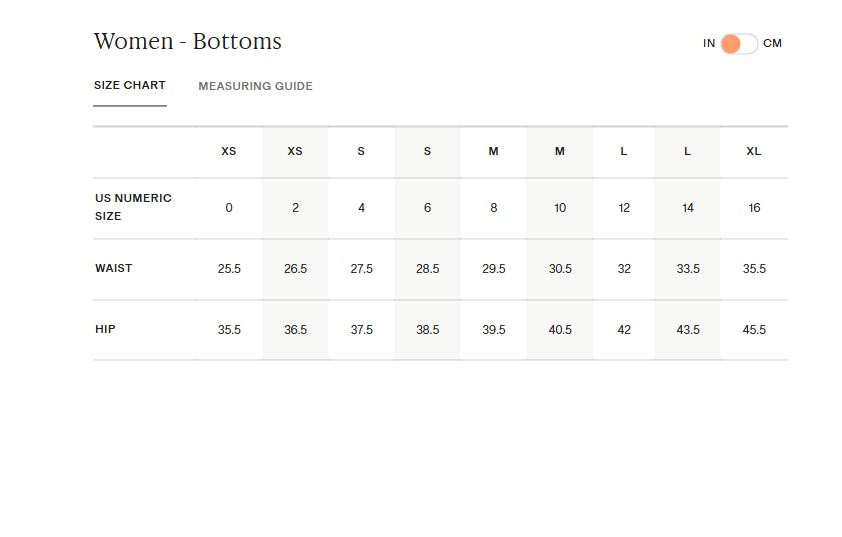Click the Women - Bottoms heading

tap(188, 42)
